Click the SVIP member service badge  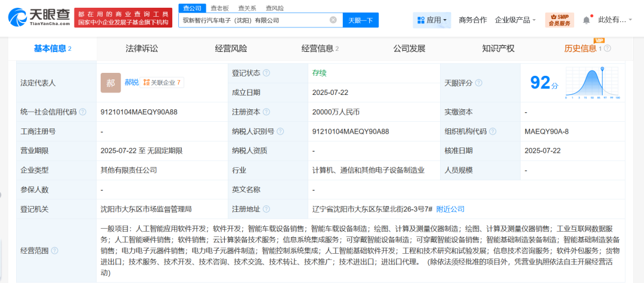pos(559,20)
